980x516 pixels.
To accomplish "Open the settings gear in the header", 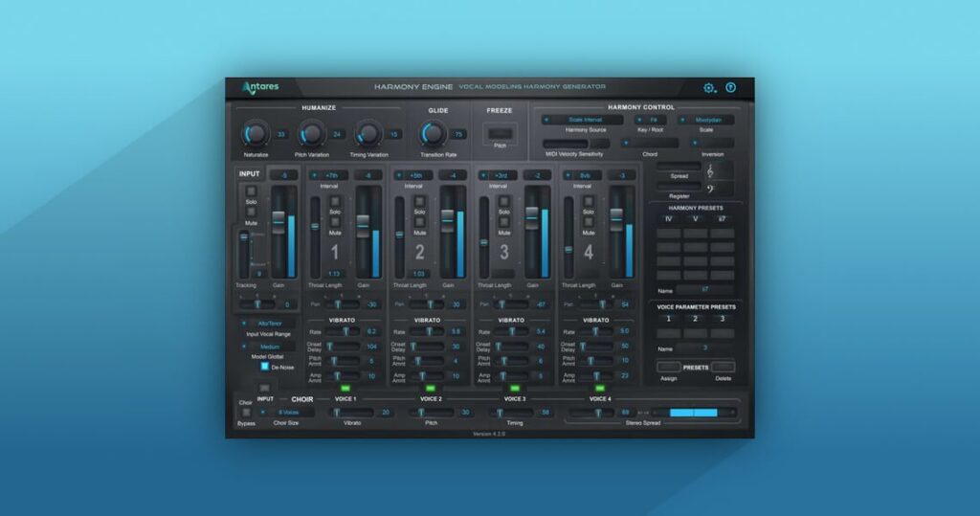I will pyautogui.click(x=709, y=88).
